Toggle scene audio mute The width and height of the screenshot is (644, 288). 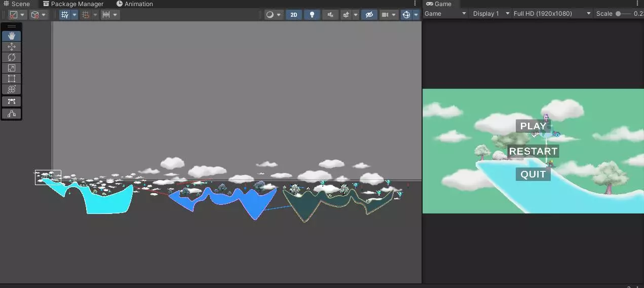pos(330,15)
